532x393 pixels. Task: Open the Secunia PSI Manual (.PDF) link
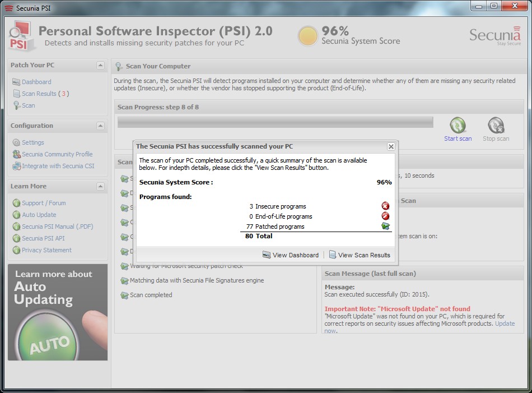tap(57, 226)
